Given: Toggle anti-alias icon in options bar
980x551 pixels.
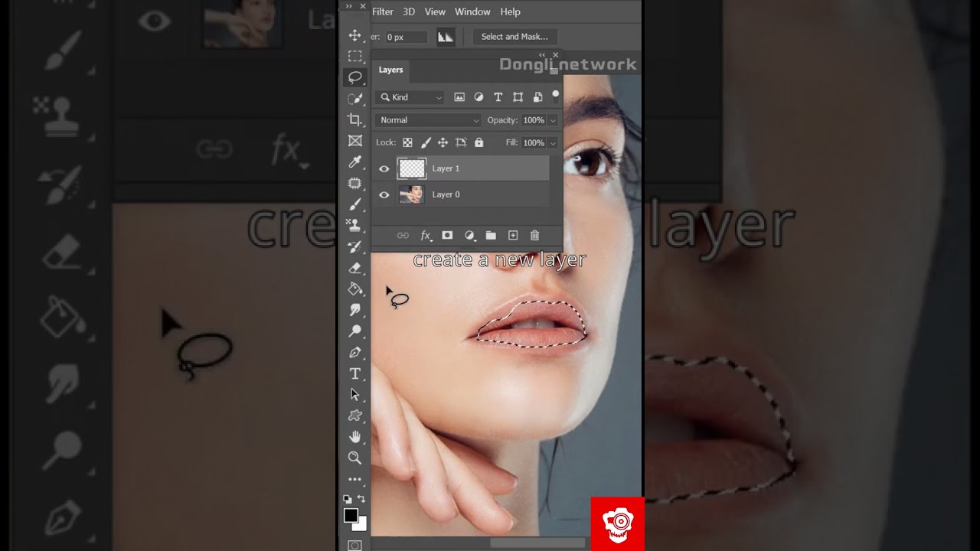Looking at the screenshot, I should pos(446,37).
